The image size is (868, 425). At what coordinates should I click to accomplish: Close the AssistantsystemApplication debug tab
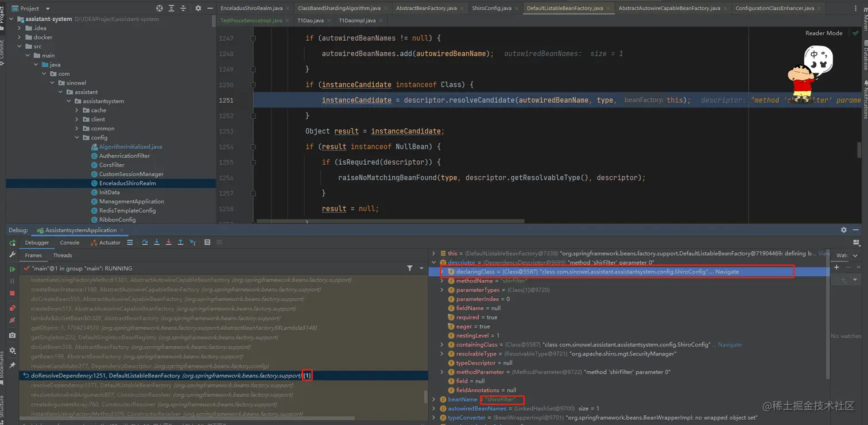(122, 230)
